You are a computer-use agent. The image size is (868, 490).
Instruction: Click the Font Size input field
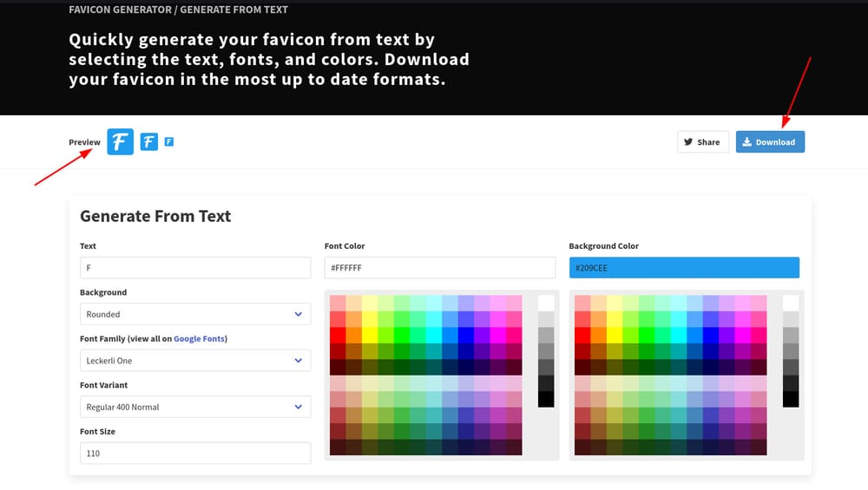click(x=194, y=453)
